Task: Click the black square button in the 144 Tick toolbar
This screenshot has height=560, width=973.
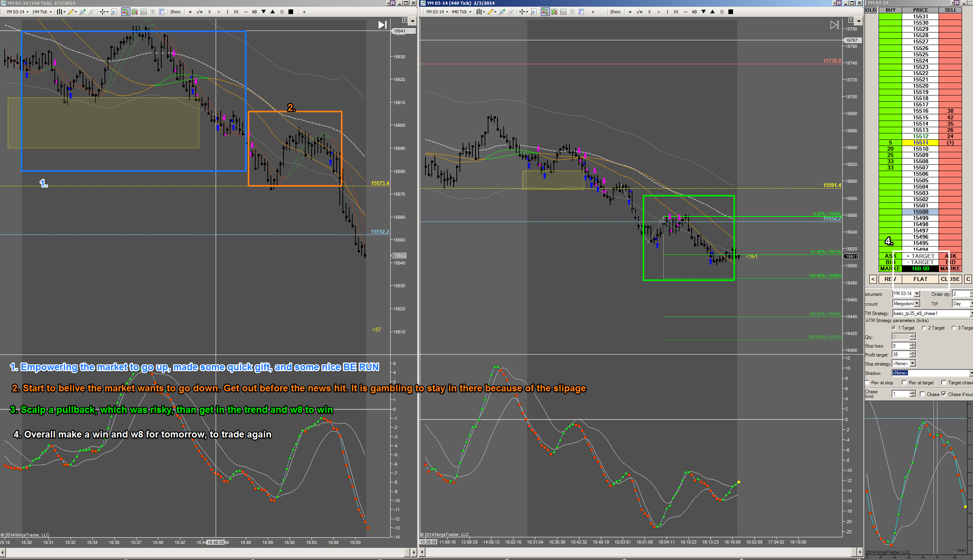Action: click(291, 12)
